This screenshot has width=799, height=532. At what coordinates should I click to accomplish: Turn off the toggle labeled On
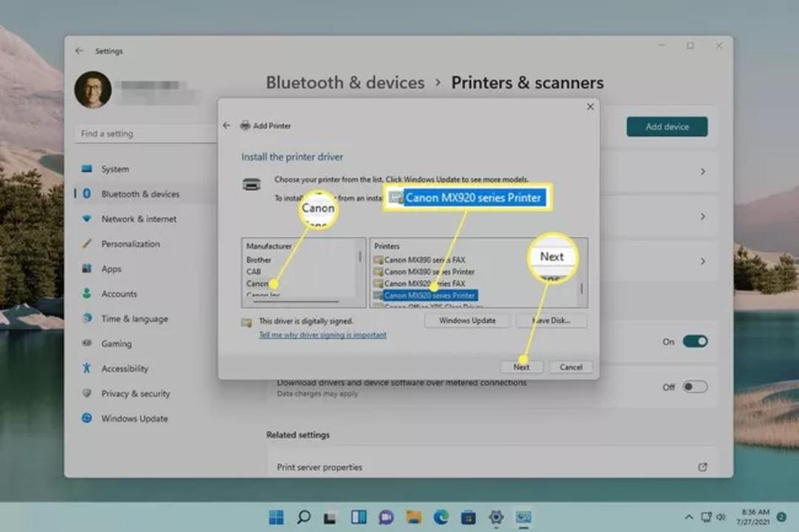pyautogui.click(x=695, y=341)
